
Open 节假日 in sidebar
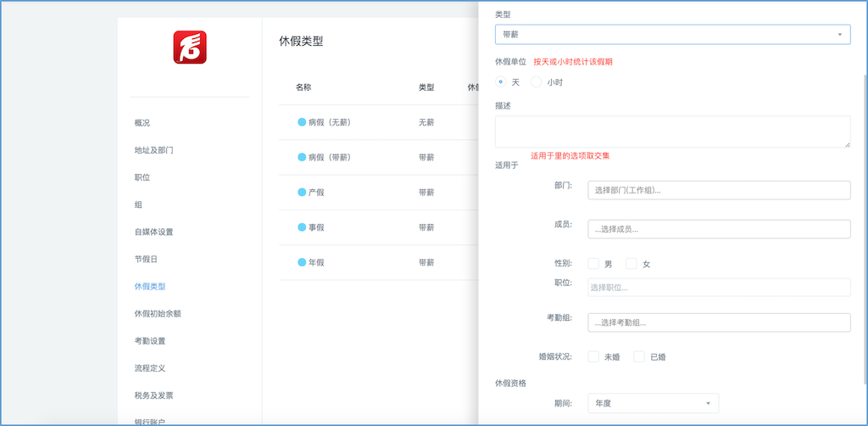[146, 260]
